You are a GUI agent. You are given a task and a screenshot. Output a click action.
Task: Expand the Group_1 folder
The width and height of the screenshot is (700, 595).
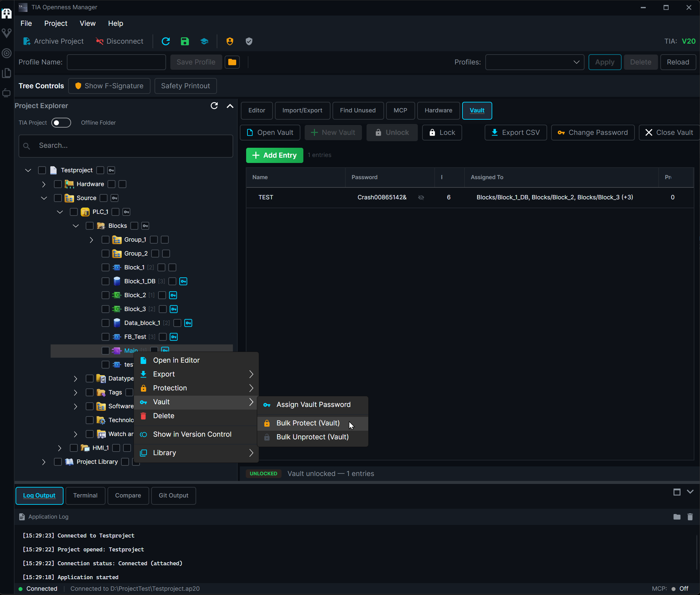point(91,240)
